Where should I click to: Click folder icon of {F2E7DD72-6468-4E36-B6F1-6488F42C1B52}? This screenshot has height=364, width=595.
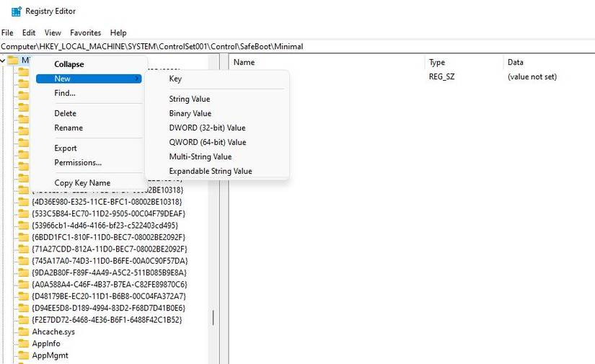(24, 319)
